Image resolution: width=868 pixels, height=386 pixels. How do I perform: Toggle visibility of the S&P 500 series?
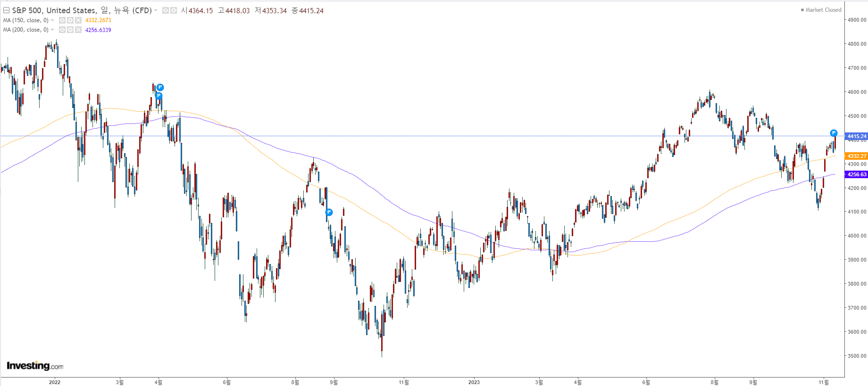coord(166,10)
